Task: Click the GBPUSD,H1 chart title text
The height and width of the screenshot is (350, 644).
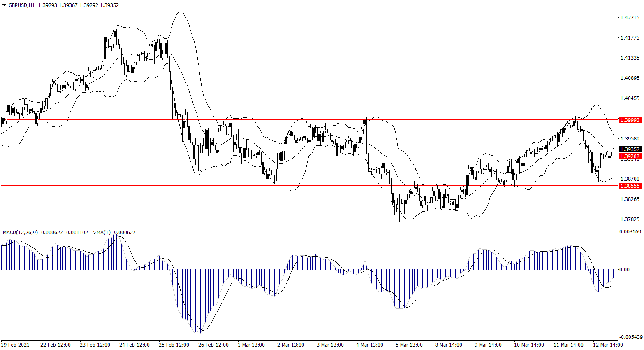Action: coord(21,5)
